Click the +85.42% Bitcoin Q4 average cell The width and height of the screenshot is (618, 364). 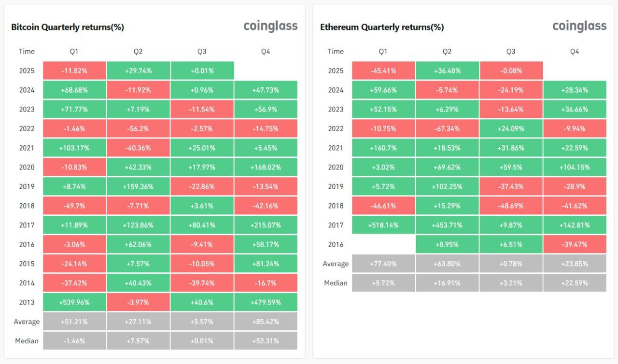(x=266, y=322)
